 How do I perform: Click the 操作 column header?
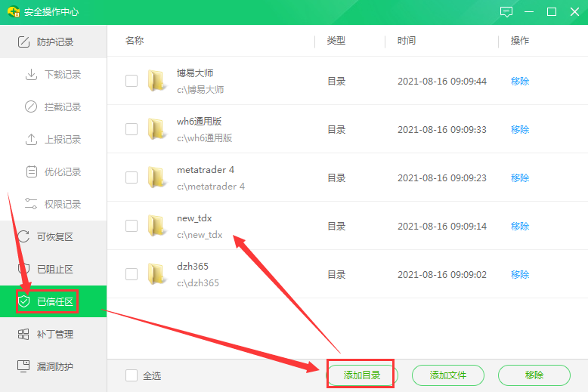520,41
